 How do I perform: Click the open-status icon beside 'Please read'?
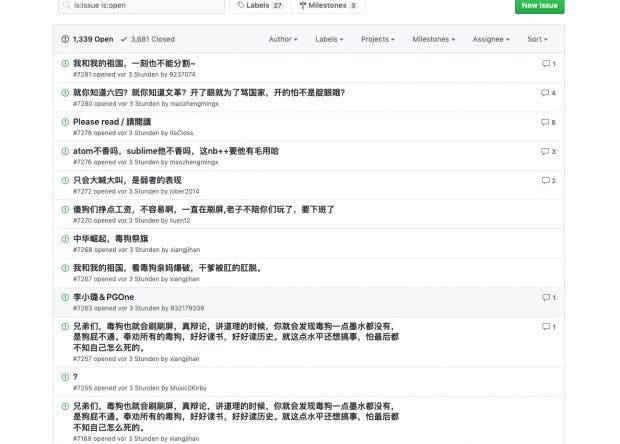(x=65, y=122)
